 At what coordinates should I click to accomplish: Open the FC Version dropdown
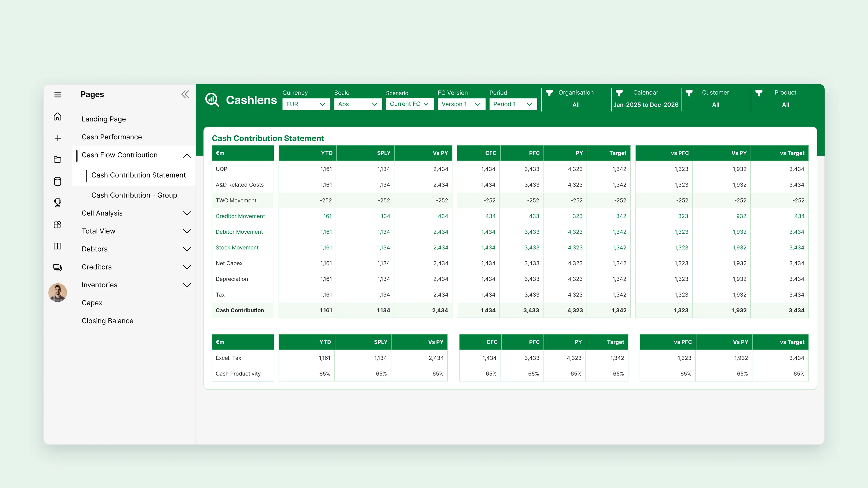pyautogui.click(x=461, y=104)
